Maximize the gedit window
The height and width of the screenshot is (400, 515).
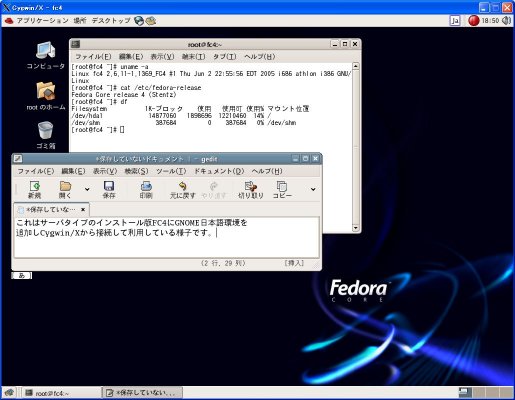[305, 159]
